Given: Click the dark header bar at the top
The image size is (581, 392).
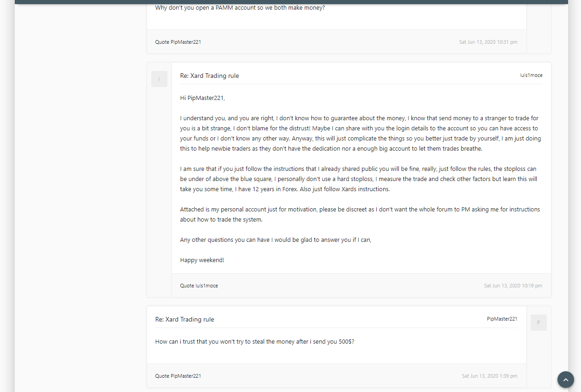Looking at the screenshot, I should tap(291, 2).
